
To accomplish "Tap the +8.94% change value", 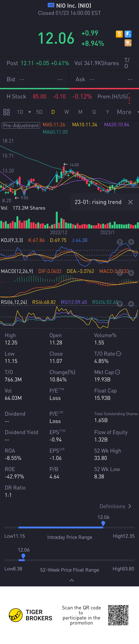I will point(93,44).
